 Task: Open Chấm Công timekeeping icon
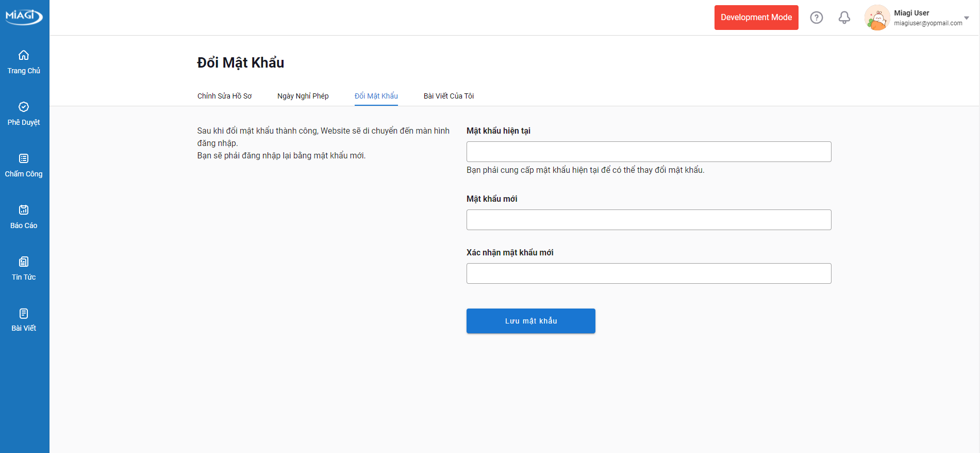pos(24,158)
